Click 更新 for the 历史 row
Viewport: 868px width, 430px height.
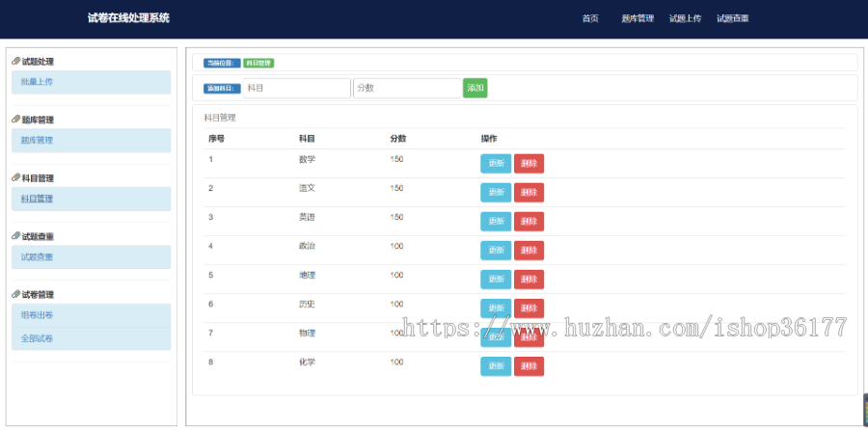(496, 309)
